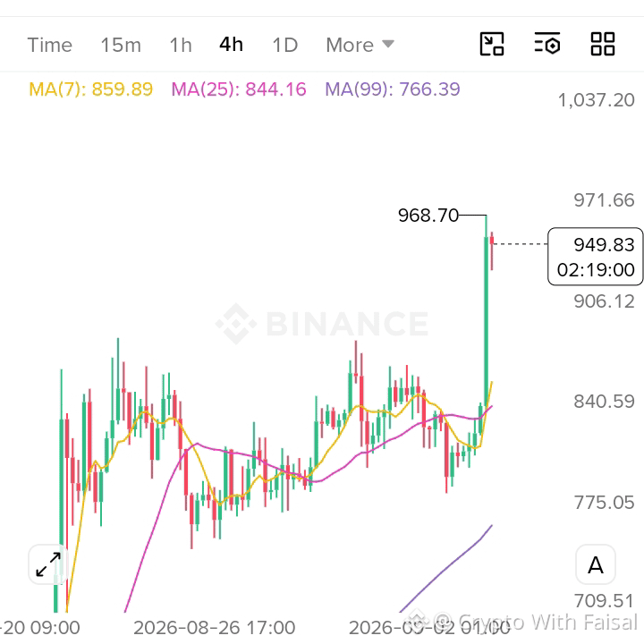The image size is (644, 644).
Task: Expand chart to fullscreen with arrows icon
Action: (48, 564)
